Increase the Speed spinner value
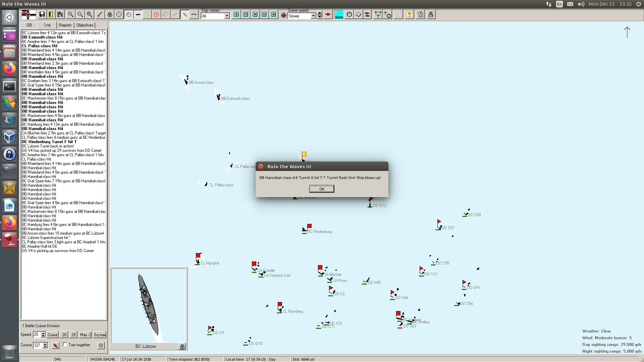 tap(43, 333)
